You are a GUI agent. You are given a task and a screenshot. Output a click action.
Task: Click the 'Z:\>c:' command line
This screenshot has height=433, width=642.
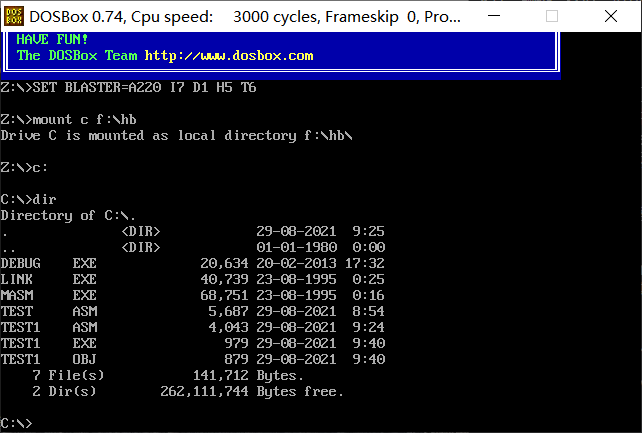[24, 167]
